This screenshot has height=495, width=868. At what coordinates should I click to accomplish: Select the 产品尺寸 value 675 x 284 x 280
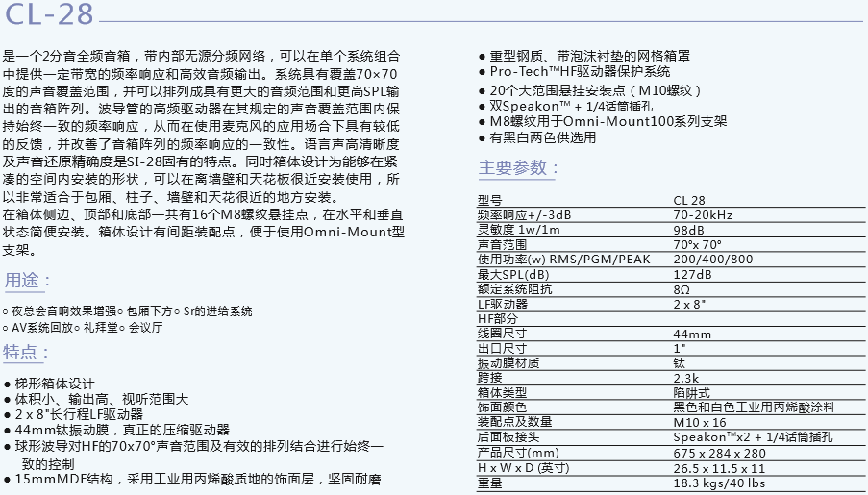(x=719, y=453)
